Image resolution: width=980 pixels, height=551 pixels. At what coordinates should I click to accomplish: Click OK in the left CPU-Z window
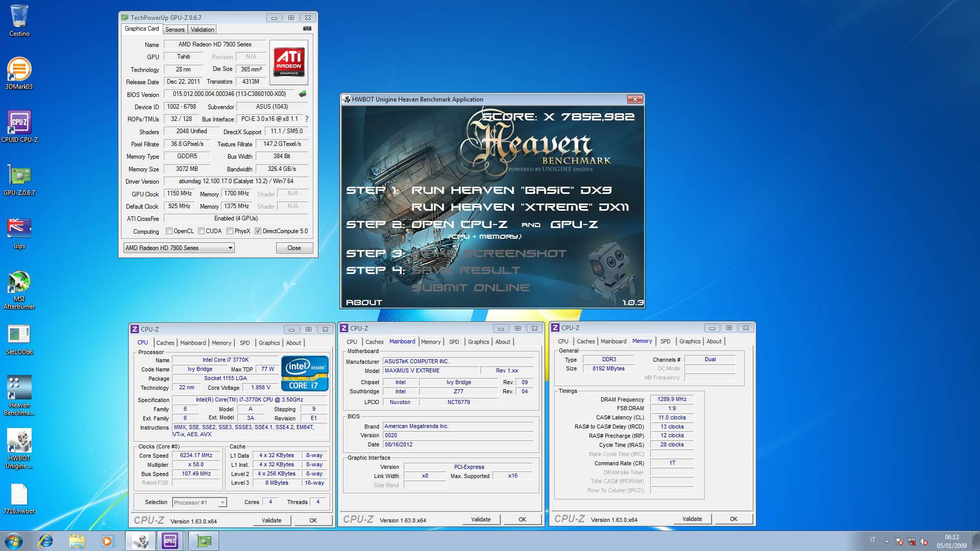313,520
